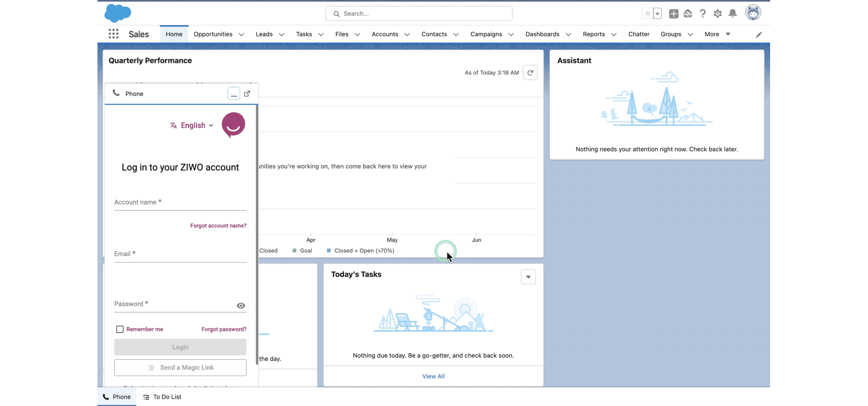Open the English language dropdown
The width and height of the screenshot is (868, 406).
(192, 125)
